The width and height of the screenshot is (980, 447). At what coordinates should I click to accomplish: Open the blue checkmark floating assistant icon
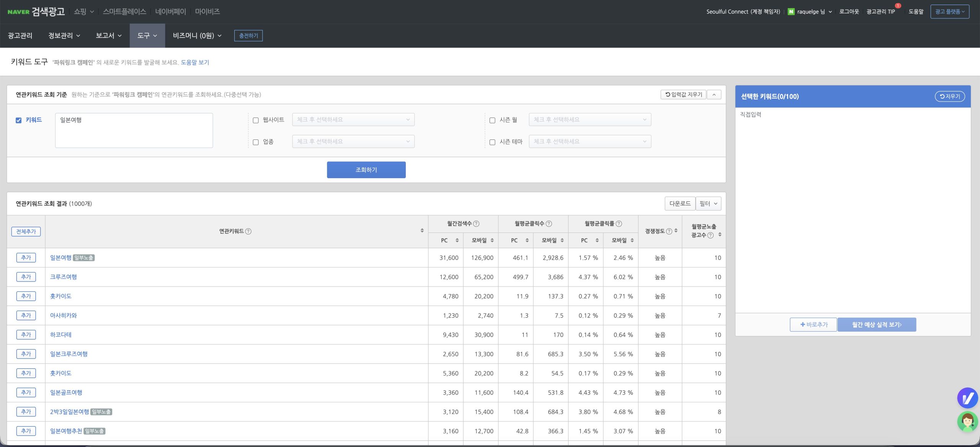click(967, 398)
